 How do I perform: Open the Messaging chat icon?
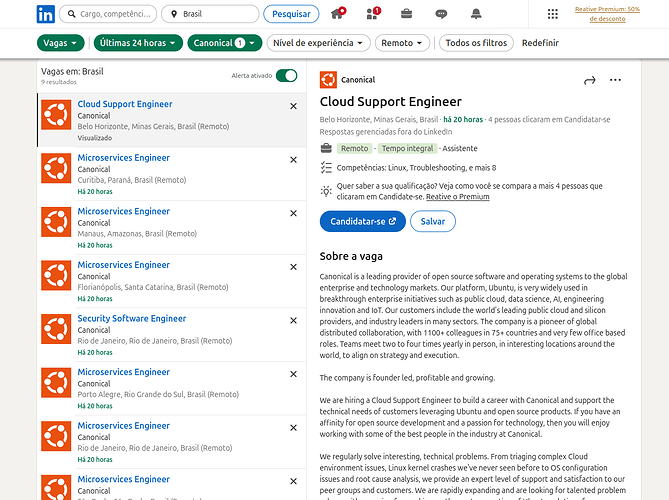coord(442,14)
